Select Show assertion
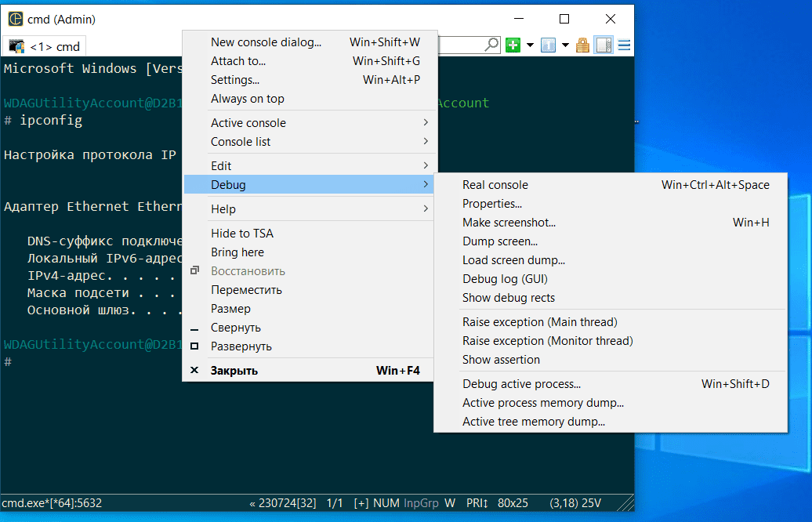The width and height of the screenshot is (812, 522). pos(611,360)
